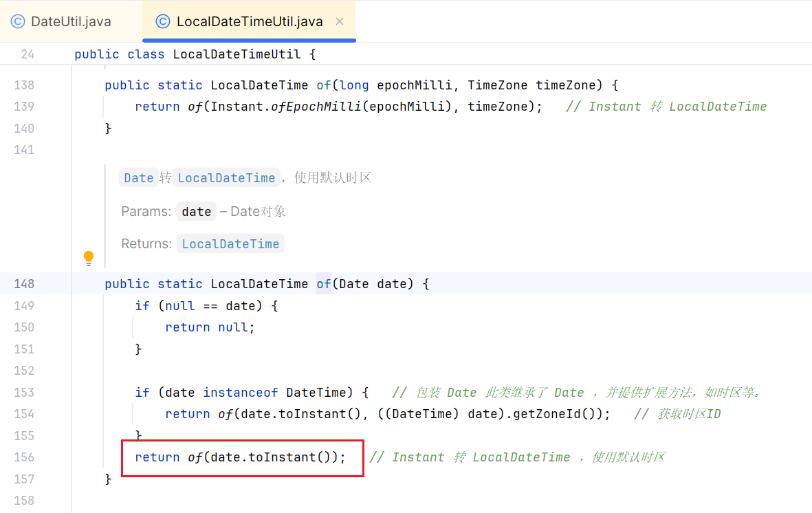Close the LocalDateTimeUtil.java tab
Viewport: 812px width, 513px height.
coord(339,21)
